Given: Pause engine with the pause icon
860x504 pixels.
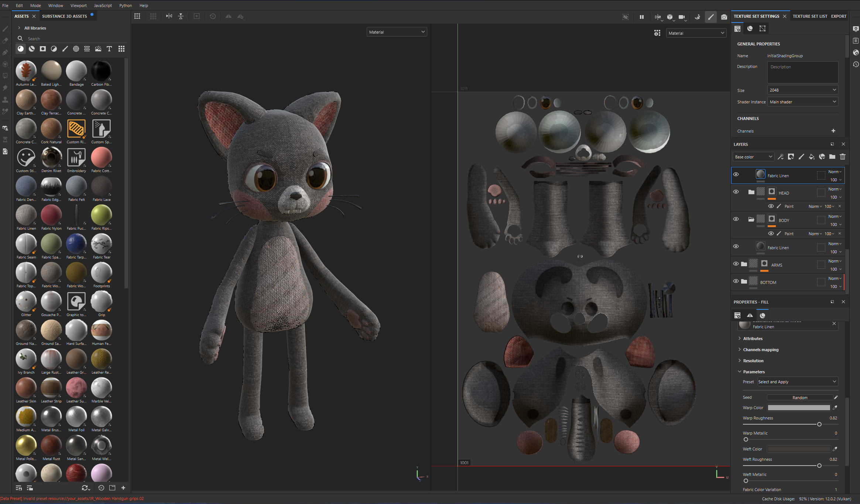Looking at the screenshot, I should click(x=642, y=17).
